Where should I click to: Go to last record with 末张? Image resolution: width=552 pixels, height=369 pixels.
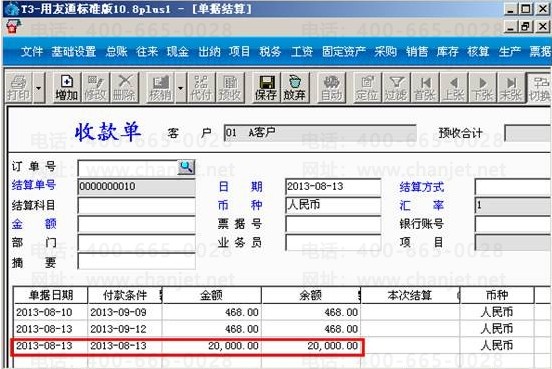point(511,88)
